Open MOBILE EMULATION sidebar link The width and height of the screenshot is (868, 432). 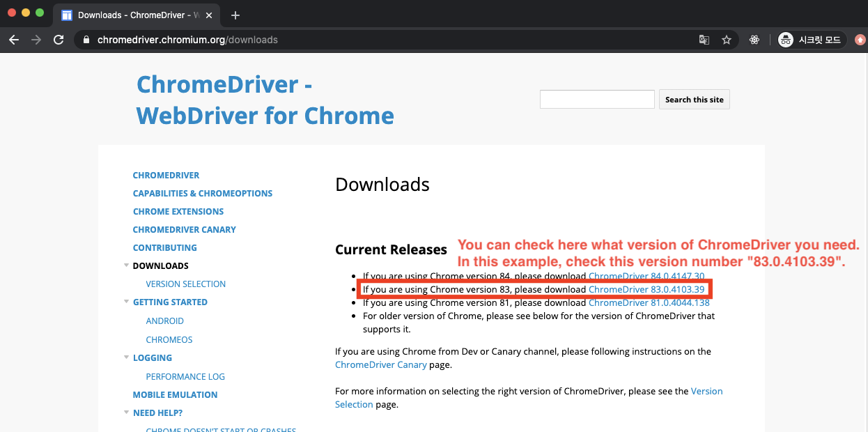[176, 394]
